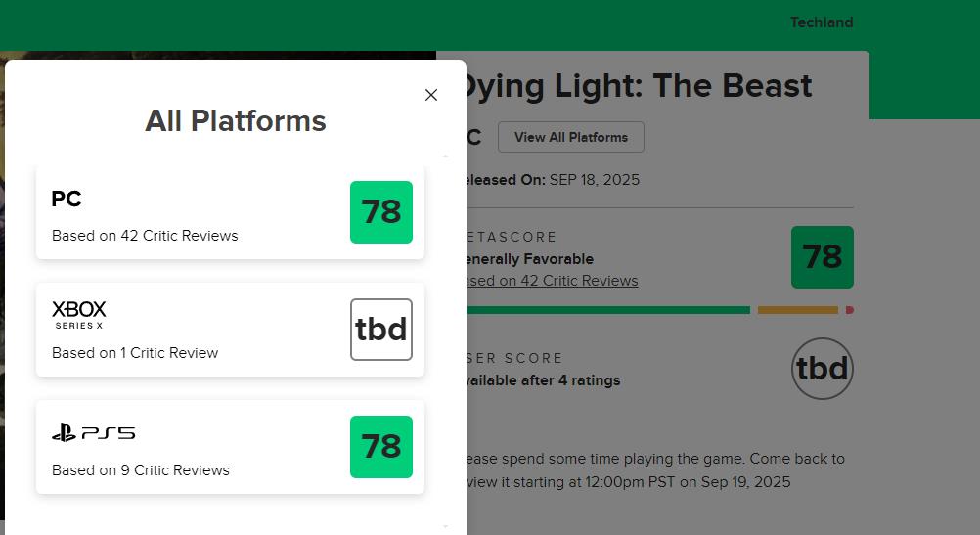Click the Metascore 78 badge beside Generally Favorable
Image resolution: width=980 pixels, height=535 pixels.
[822, 257]
